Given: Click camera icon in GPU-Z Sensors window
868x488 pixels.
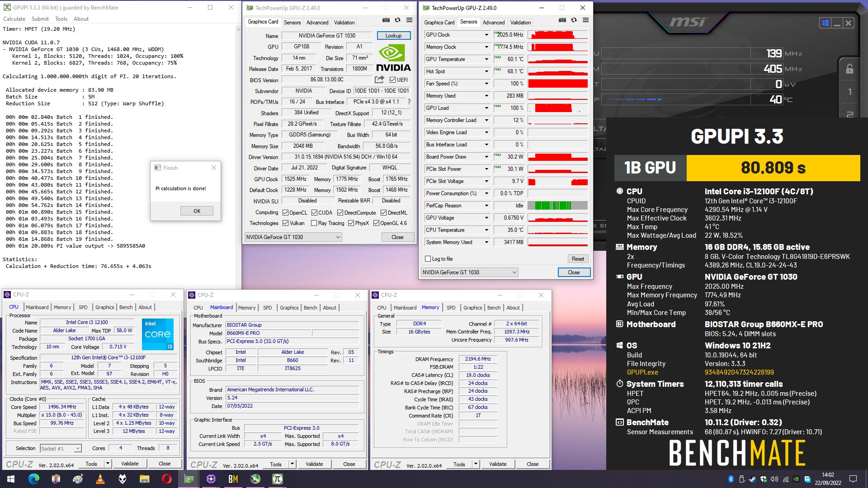Looking at the screenshot, I should click(x=562, y=20).
